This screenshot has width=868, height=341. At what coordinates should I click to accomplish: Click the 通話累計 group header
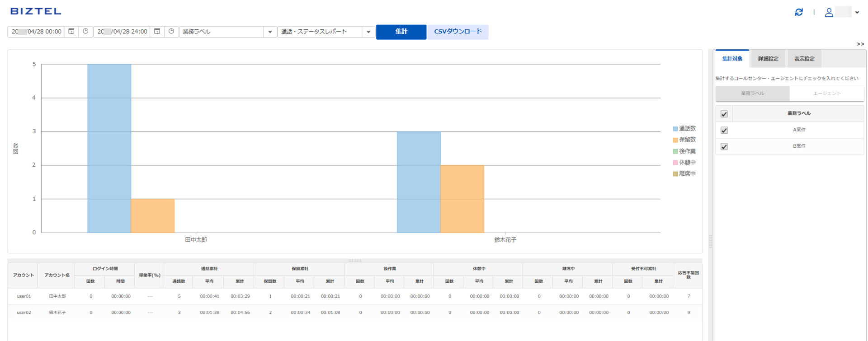coord(209,269)
